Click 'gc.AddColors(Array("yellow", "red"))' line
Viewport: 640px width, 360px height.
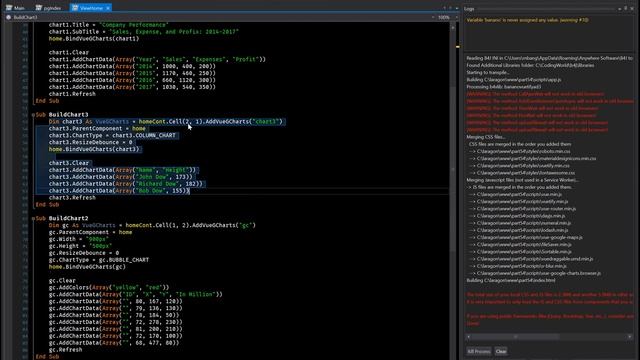pyautogui.click(x=109, y=287)
